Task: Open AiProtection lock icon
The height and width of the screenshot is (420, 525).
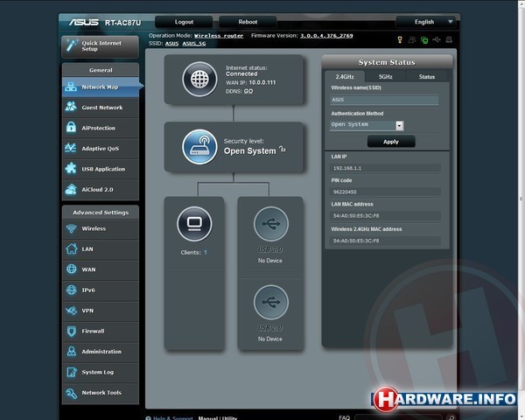Action: 71,127
